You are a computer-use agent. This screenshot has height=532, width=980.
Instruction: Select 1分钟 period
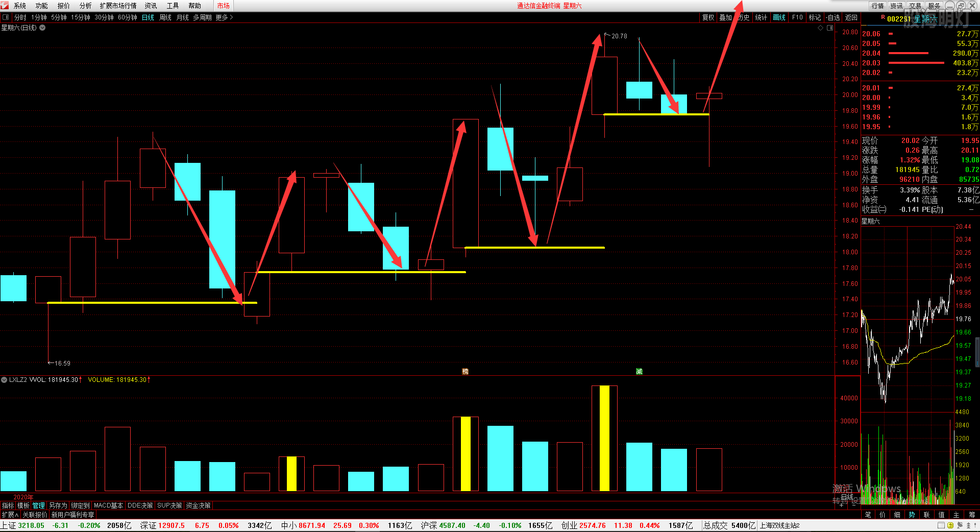[x=39, y=17]
